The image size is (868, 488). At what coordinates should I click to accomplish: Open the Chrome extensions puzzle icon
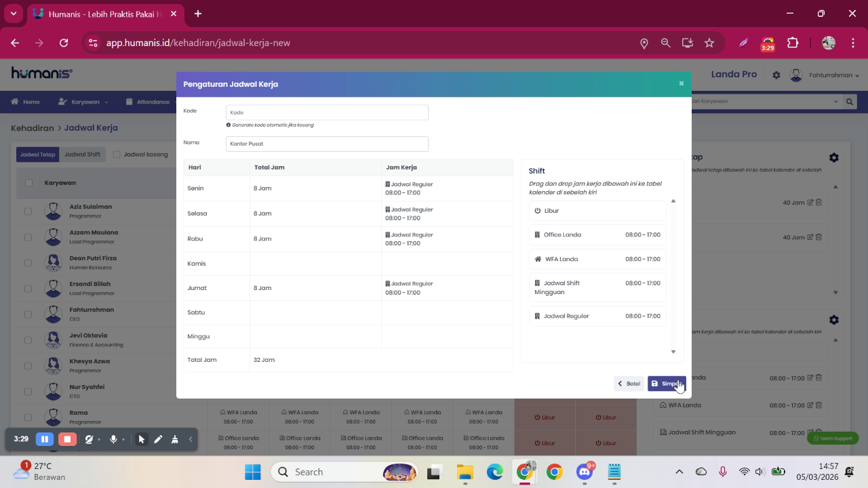click(x=793, y=43)
